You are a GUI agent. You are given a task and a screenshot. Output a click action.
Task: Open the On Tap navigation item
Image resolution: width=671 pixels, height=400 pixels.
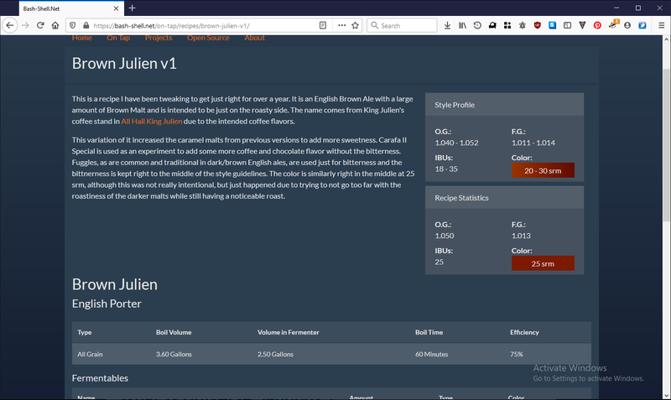coord(118,38)
